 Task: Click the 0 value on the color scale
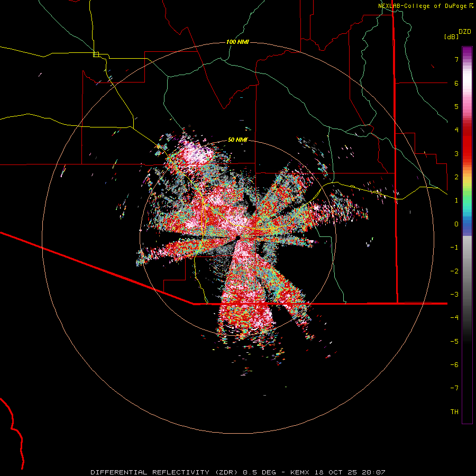[456, 224]
